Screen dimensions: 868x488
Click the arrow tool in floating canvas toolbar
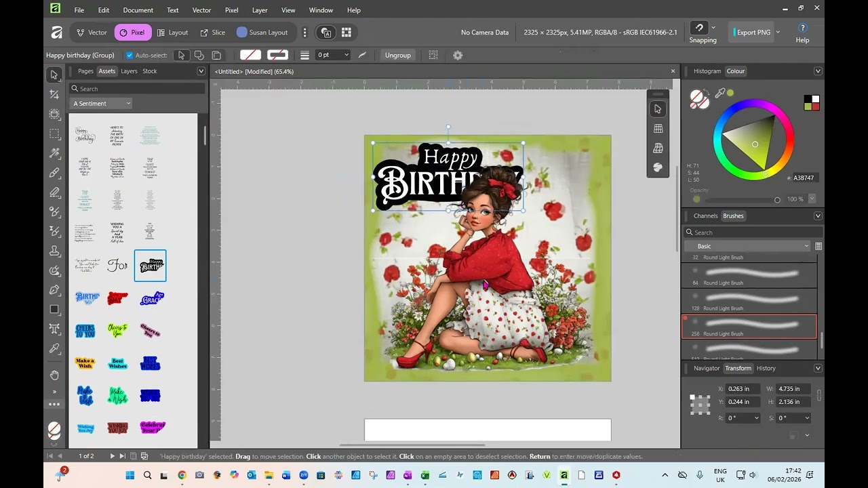pos(658,109)
